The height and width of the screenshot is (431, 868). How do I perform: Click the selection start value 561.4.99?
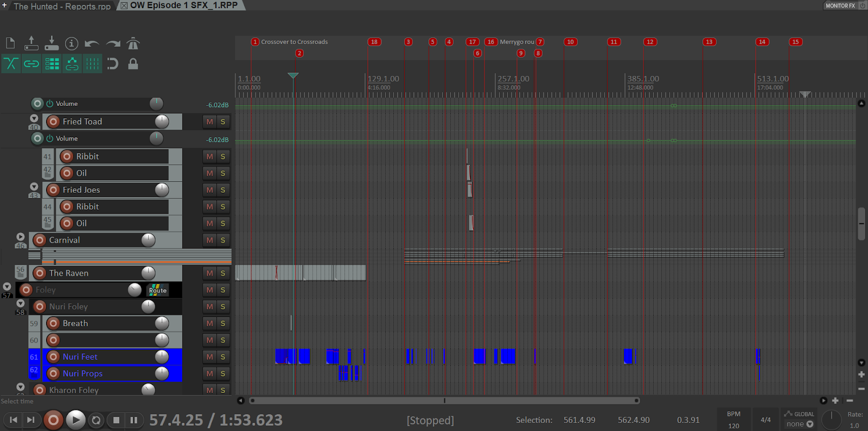579,420
